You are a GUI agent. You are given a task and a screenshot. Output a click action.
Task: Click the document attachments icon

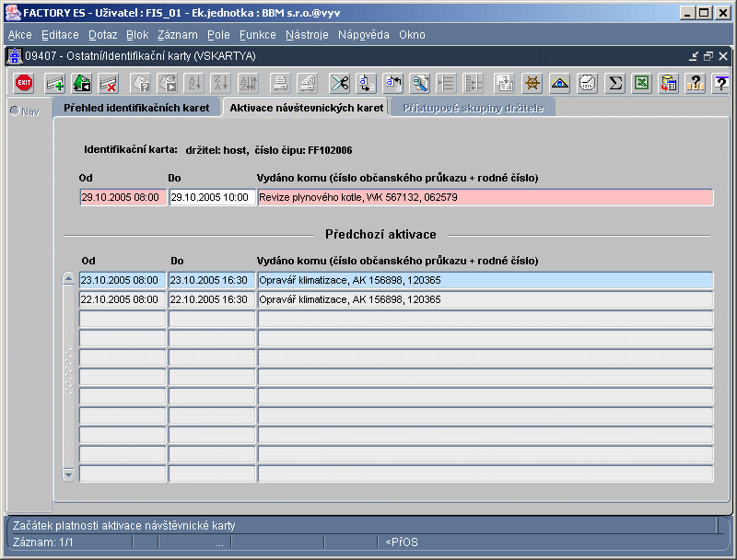[x=505, y=83]
